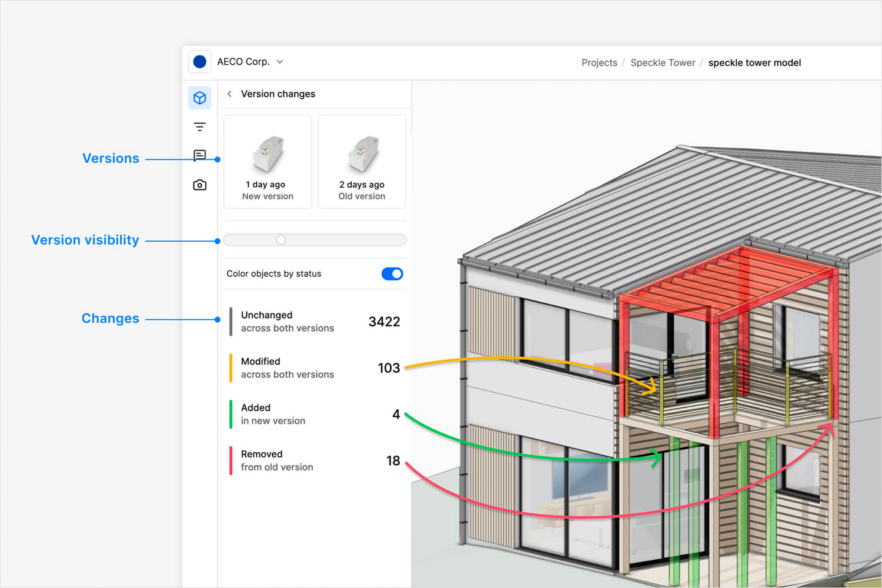Image resolution: width=882 pixels, height=588 pixels.
Task: Select the Old version thumbnail card
Action: 362,162
